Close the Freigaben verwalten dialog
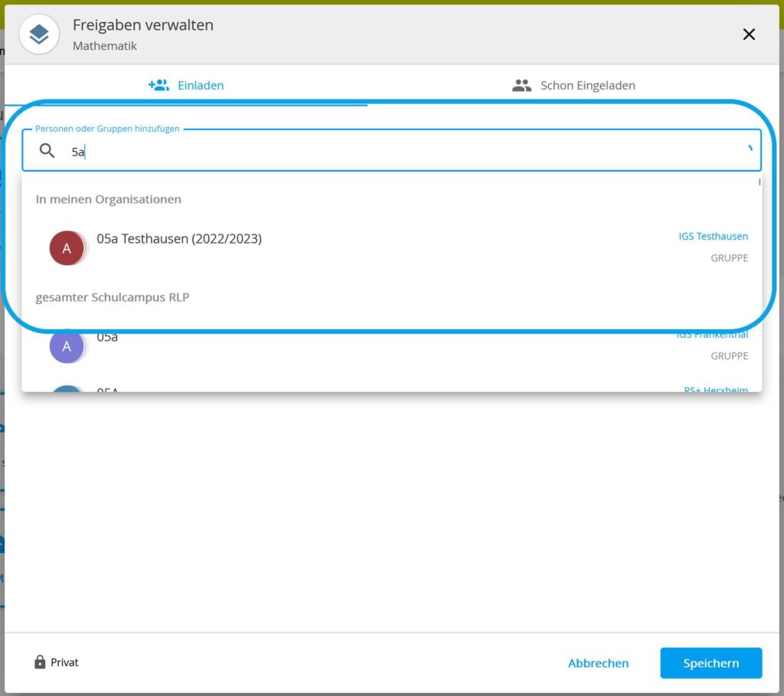784x696 pixels. [749, 34]
